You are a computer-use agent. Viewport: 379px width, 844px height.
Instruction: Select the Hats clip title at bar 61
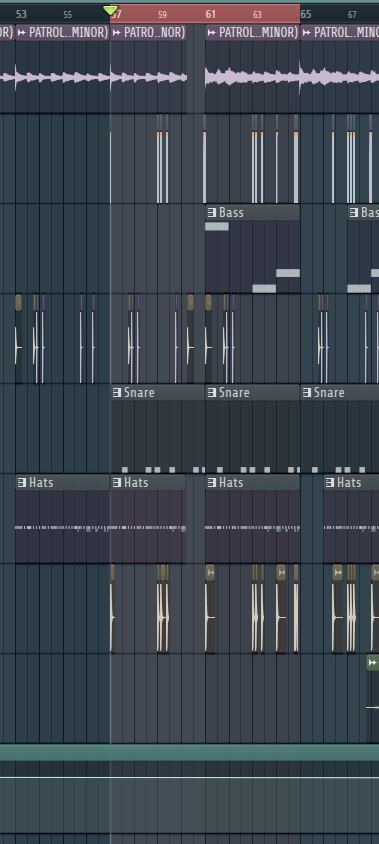tap(231, 482)
